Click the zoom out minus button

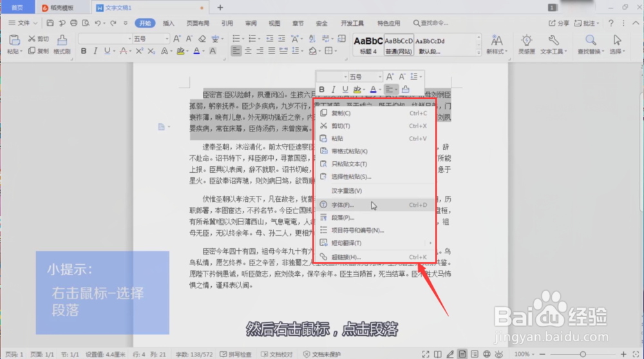(x=542, y=354)
